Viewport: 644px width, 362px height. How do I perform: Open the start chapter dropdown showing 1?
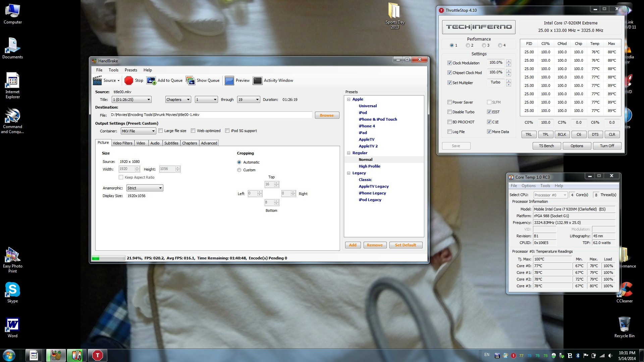206,100
